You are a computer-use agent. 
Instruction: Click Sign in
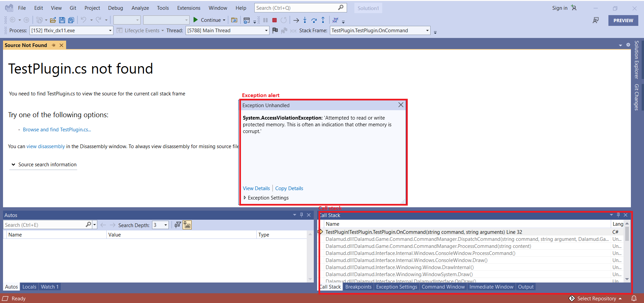(560, 8)
